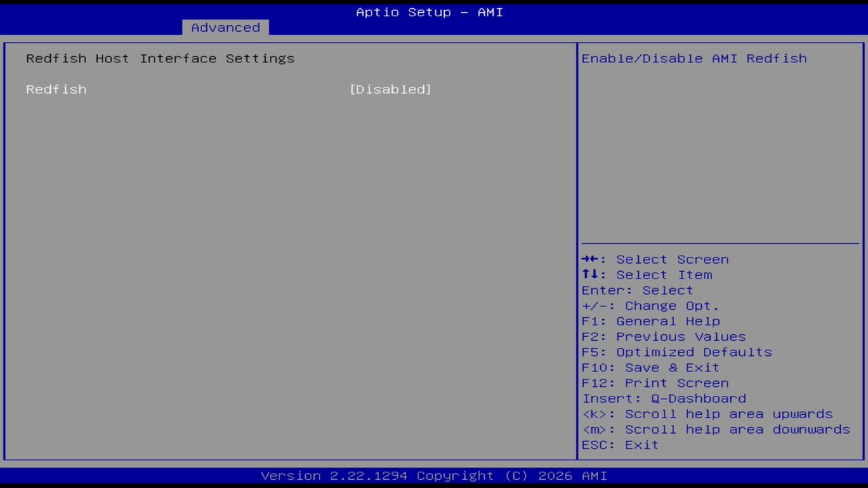Screen dimensions: 868x488
Task: Open the Redfish [Disabled] value selector
Action: [391, 89]
